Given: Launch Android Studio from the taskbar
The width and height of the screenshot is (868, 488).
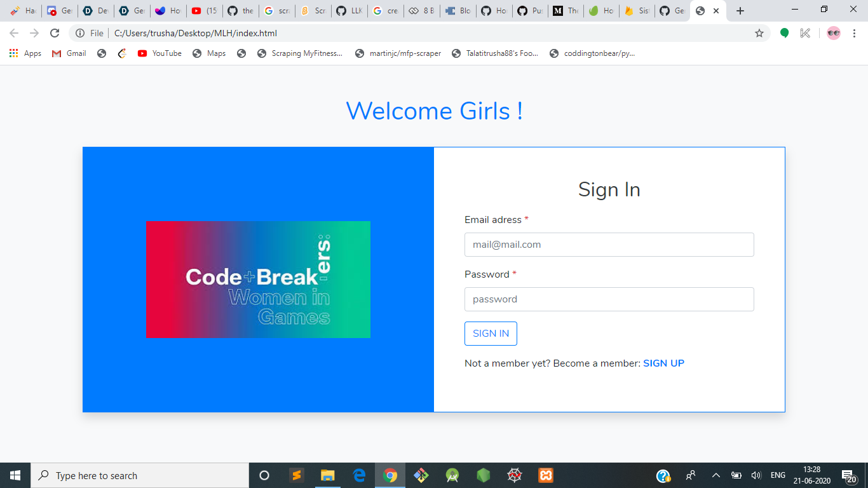Looking at the screenshot, I should pos(452,475).
